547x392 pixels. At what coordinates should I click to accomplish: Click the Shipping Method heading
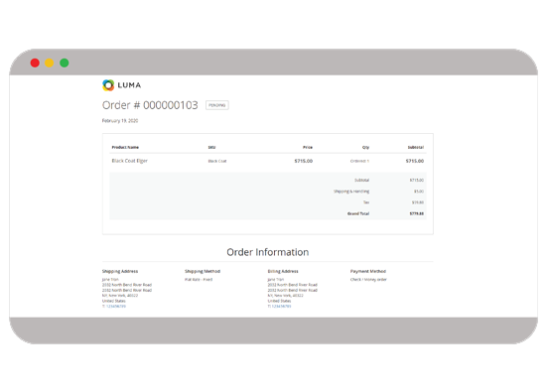tap(203, 271)
